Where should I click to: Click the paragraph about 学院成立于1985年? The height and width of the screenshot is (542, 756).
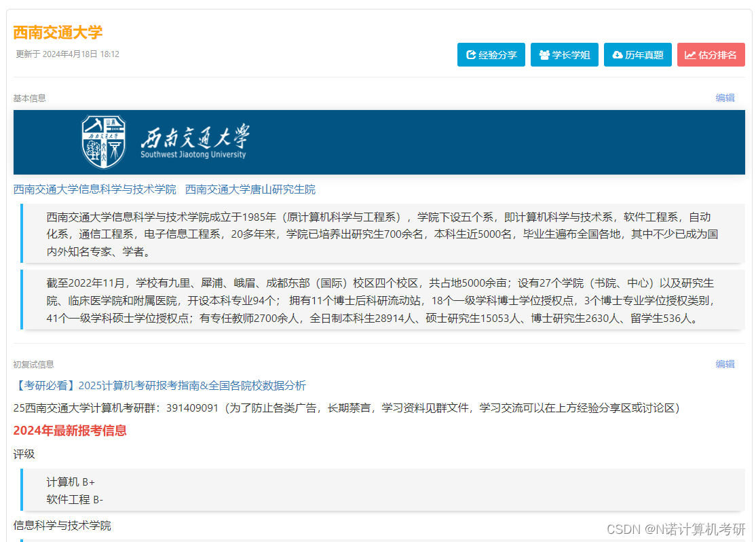[383, 234]
